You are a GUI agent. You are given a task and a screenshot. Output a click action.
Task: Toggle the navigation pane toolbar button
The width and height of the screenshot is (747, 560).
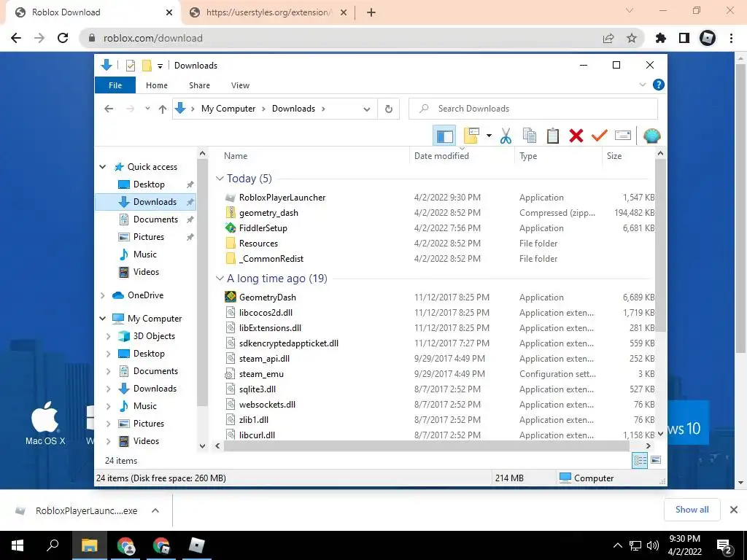[x=444, y=136]
